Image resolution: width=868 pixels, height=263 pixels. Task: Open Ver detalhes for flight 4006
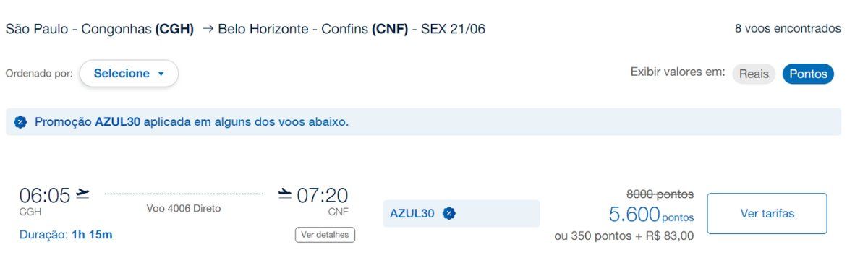325,235
